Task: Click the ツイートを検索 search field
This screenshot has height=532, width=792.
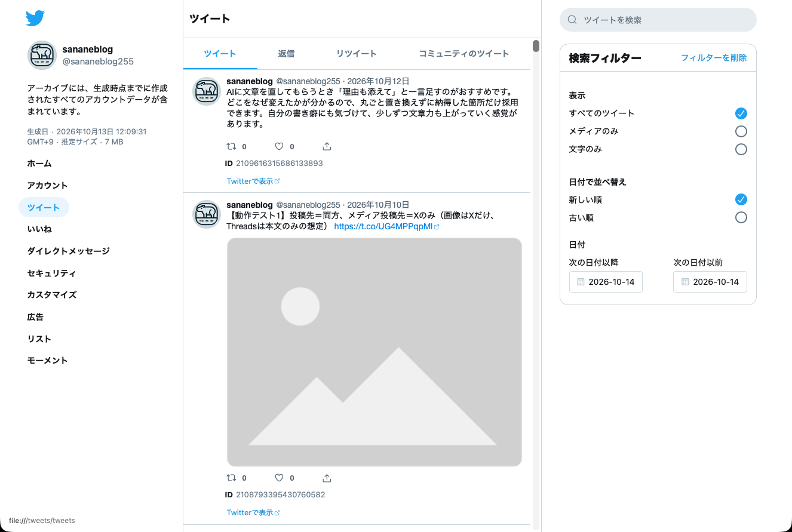Action: click(658, 20)
